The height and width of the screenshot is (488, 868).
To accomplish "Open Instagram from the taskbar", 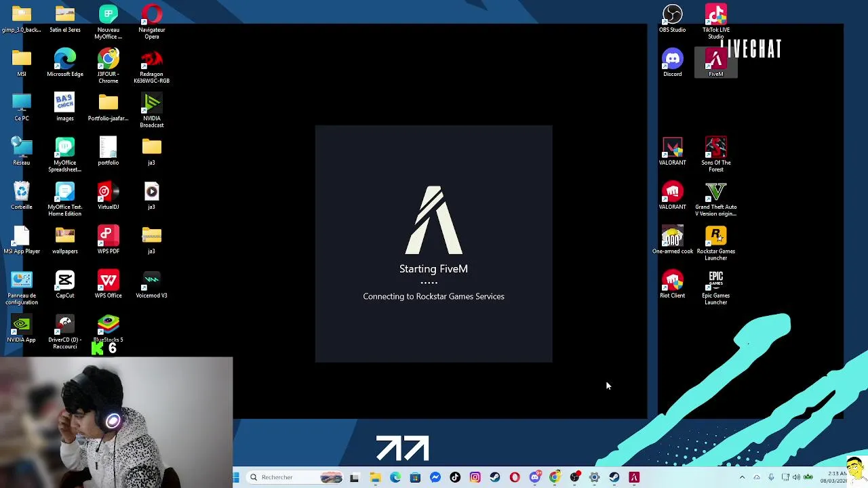I will (x=475, y=477).
